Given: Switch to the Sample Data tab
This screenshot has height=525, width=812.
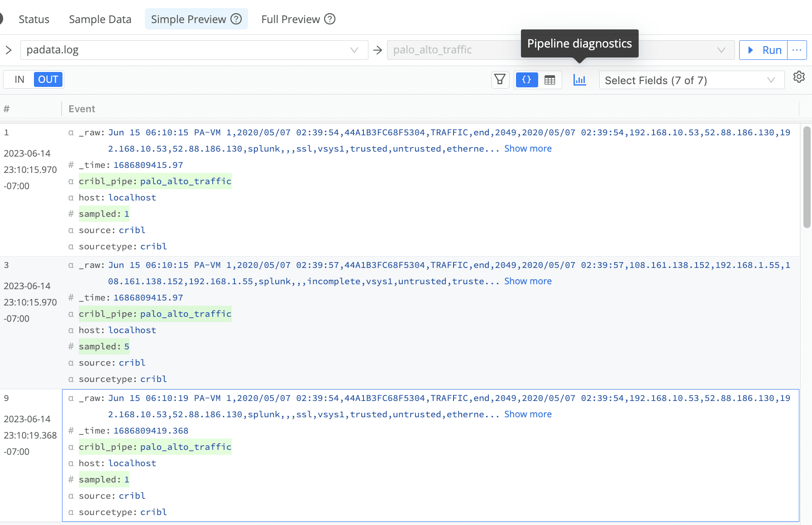Looking at the screenshot, I should [x=100, y=19].
